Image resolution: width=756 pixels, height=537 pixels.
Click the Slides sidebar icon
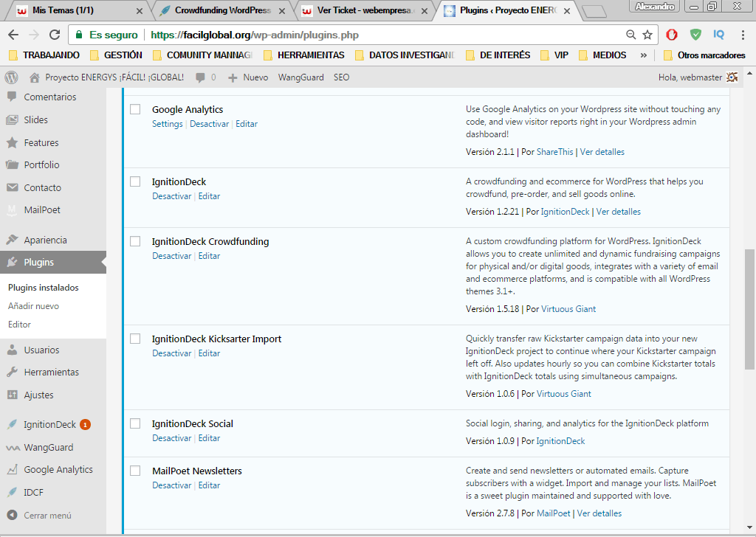pyautogui.click(x=12, y=120)
